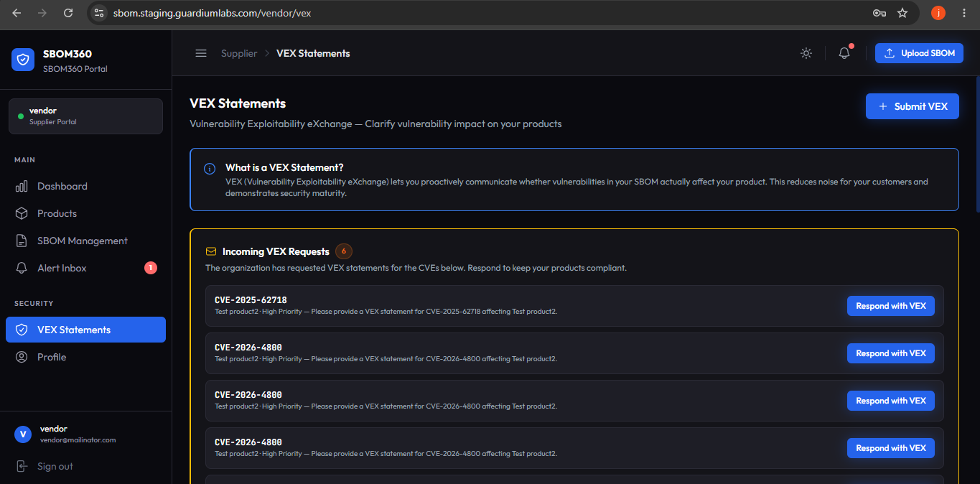The height and width of the screenshot is (484, 980).
Task: Click VEX Statements breadcrumb text
Action: coord(313,53)
